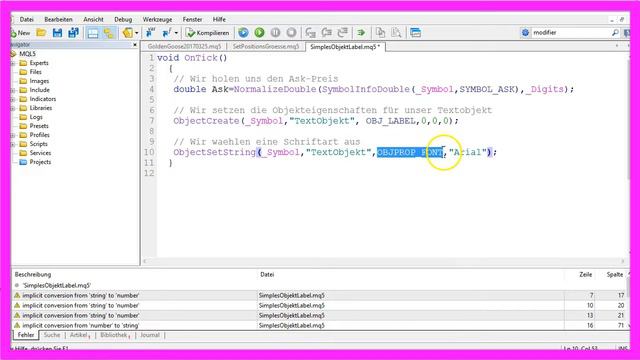Click the green arrow toolbar icon
This screenshot has width=640, height=360.
pyautogui.click(x=361, y=33)
